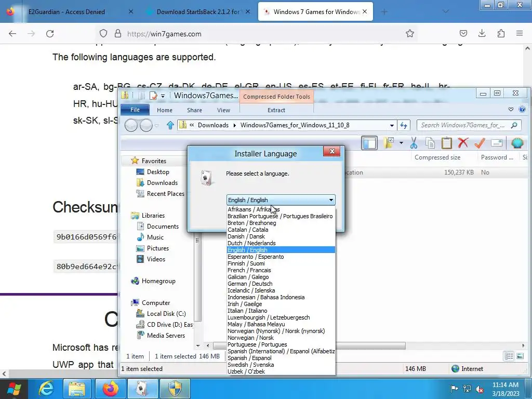This screenshot has height=399, width=532.
Task: Choose French / Francais from the language list
Action: 249,270
